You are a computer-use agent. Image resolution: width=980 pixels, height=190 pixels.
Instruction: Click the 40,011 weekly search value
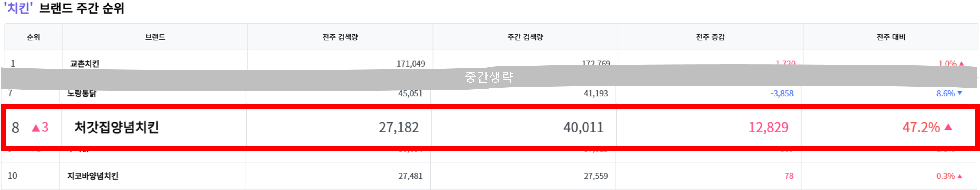(x=583, y=127)
